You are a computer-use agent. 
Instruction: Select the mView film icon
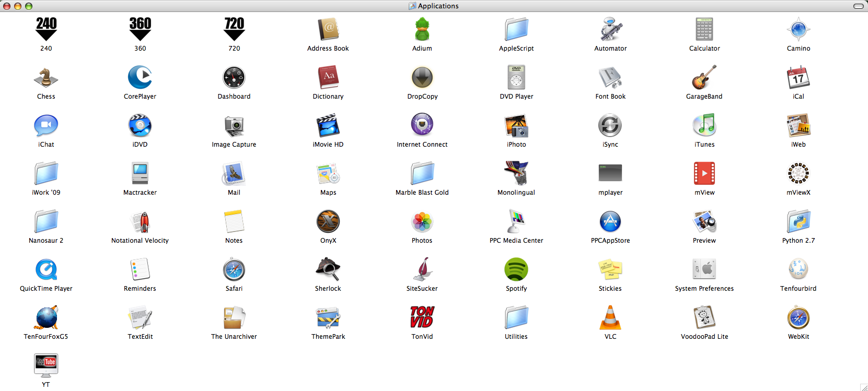coord(704,173)
